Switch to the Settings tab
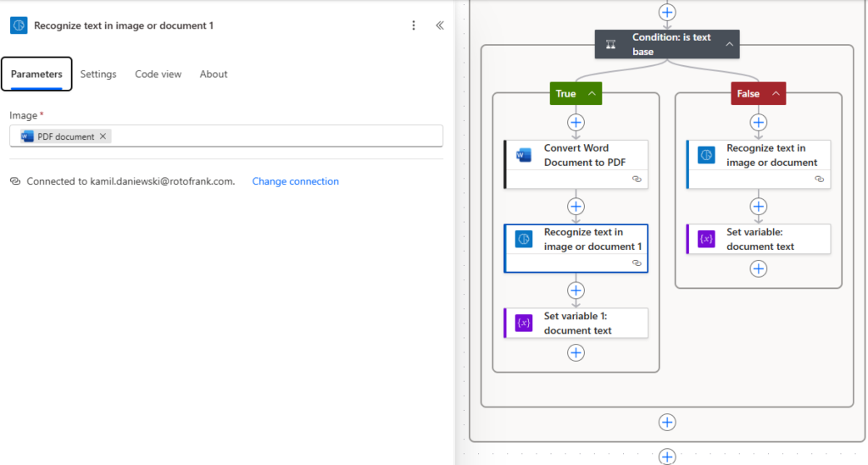The height and width of the screenshot is (465, 868). (98, 74)
